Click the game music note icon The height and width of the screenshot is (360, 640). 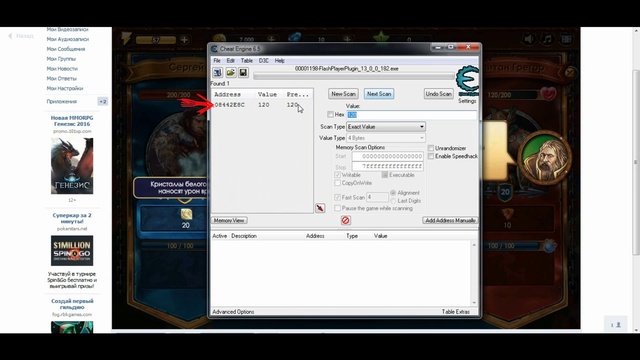pos(547,39)
